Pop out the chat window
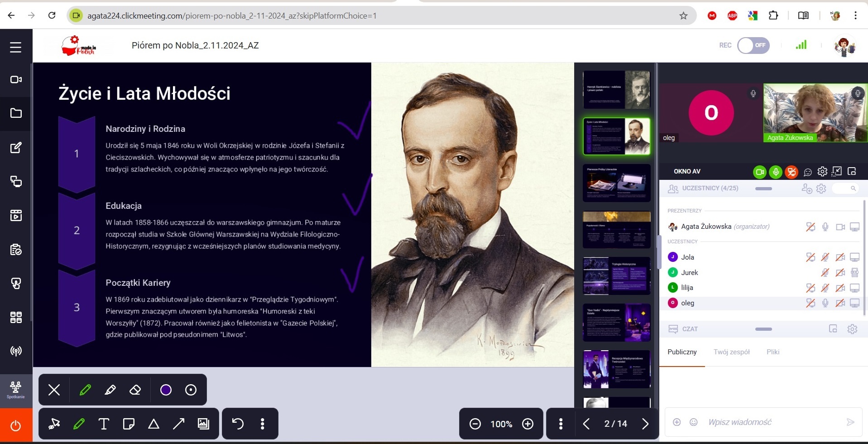Screen dimensions: 868x444 coord(833,329)
